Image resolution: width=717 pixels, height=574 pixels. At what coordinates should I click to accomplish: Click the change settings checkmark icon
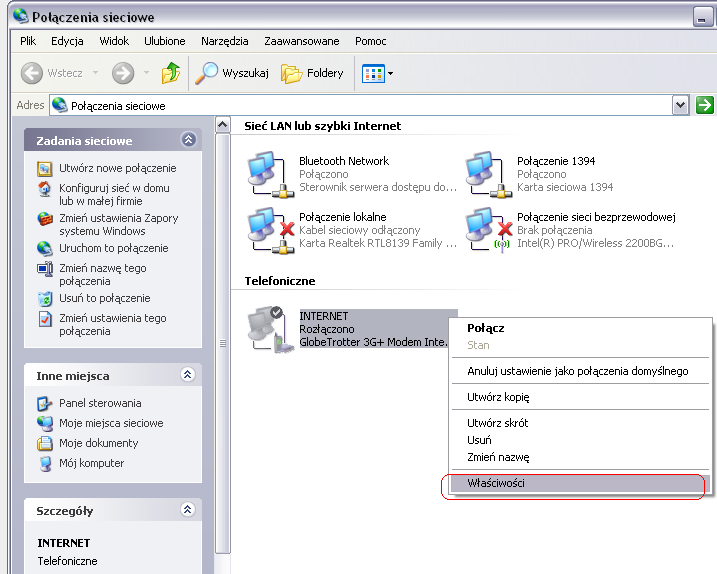pos(45,319)
